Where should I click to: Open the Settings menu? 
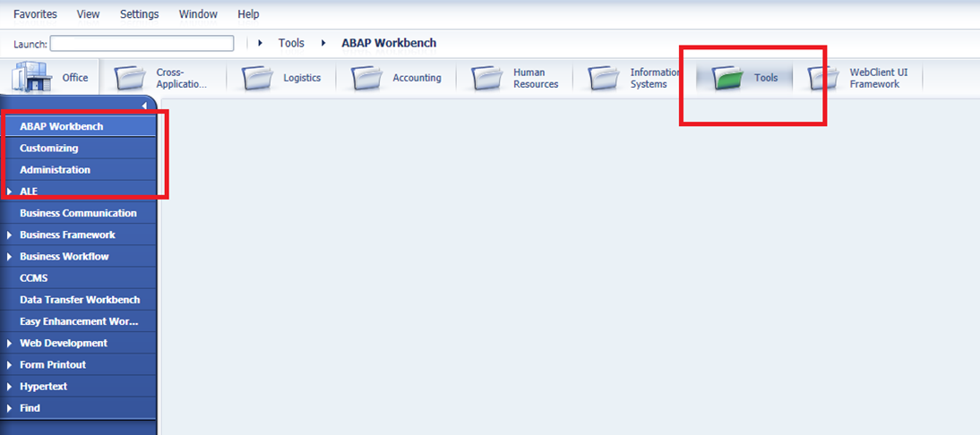140,14
